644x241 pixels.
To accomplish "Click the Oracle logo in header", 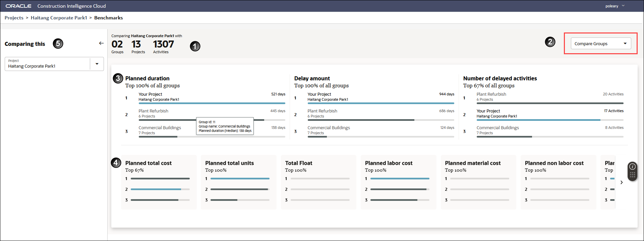I will [x=18, y=6].
